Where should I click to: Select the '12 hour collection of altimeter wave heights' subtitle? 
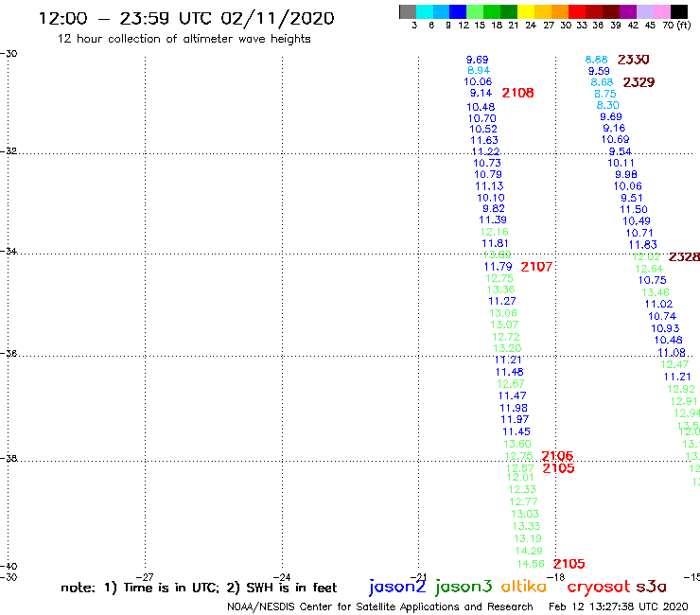click(x=184, y=39)
